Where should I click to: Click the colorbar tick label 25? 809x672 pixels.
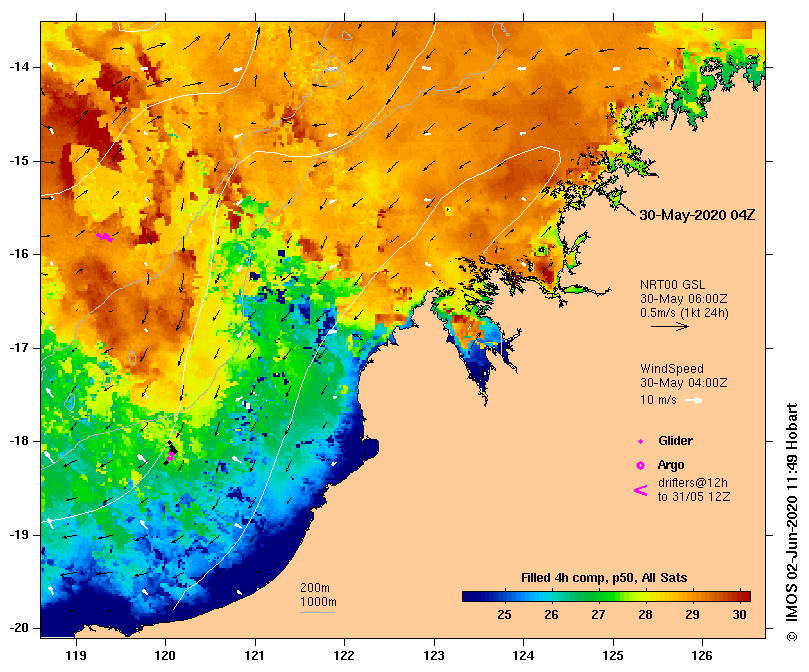coord(504,615)
